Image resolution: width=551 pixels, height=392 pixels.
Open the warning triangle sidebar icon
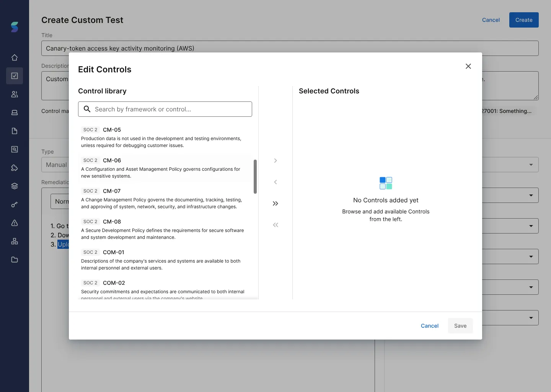tap(15, 223)
